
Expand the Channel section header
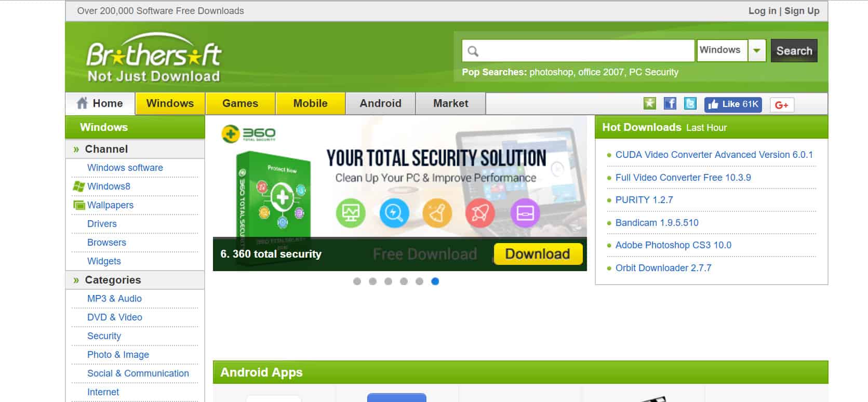pyautogui.click(x=135, y=149)
